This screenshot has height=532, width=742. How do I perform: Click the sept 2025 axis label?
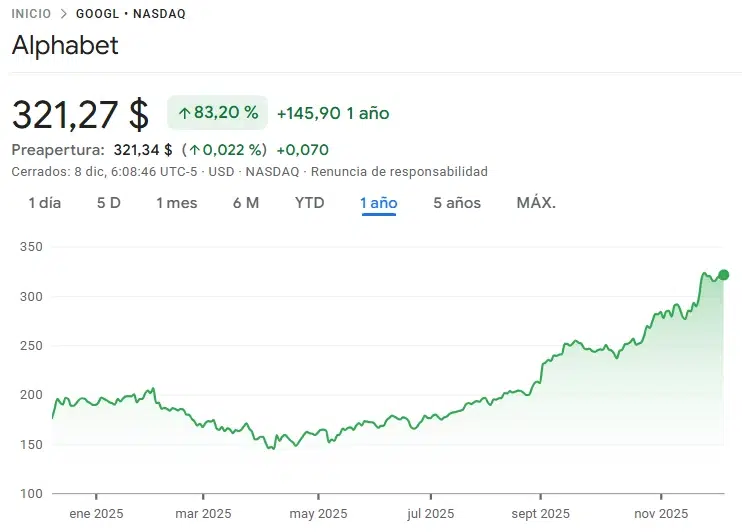point(540,513)
